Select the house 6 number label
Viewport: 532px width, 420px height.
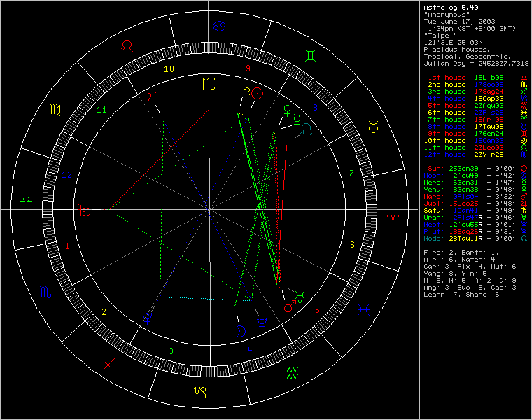pyautogui.click(x=353, y=245)
